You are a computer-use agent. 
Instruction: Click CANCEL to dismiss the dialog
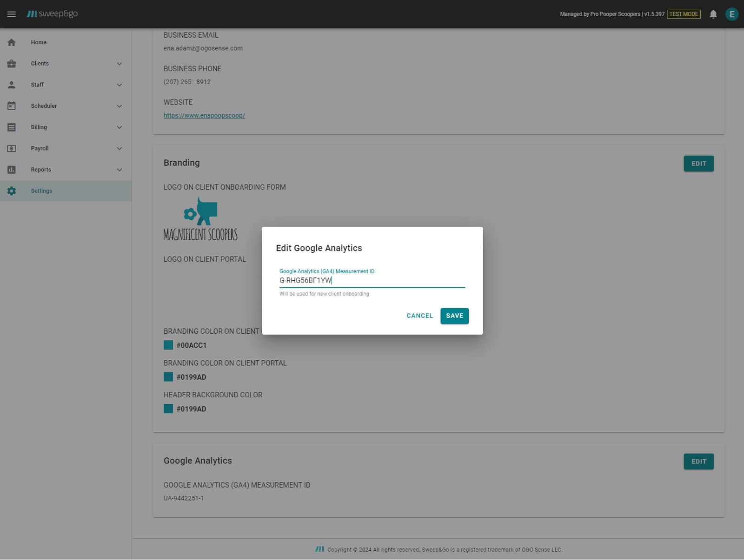(419, 316)
